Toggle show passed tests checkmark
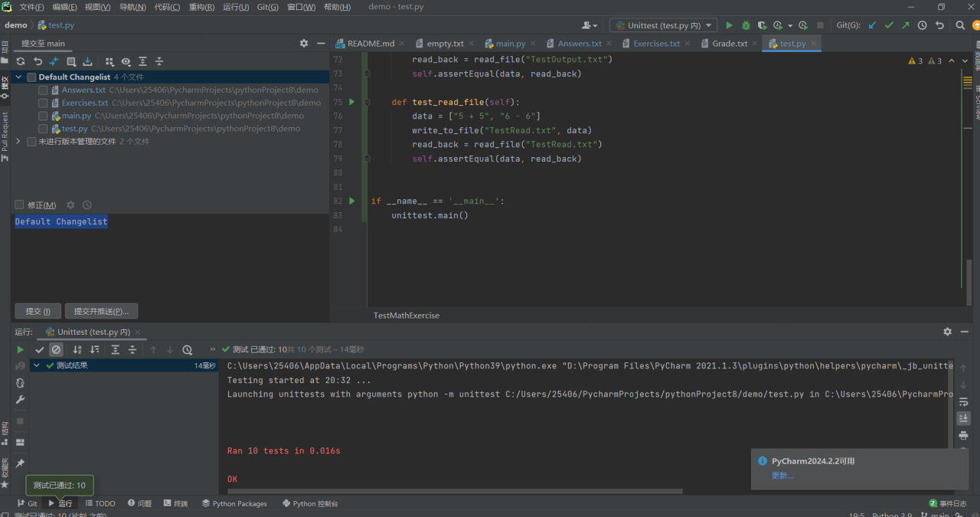 coord(40,349)
